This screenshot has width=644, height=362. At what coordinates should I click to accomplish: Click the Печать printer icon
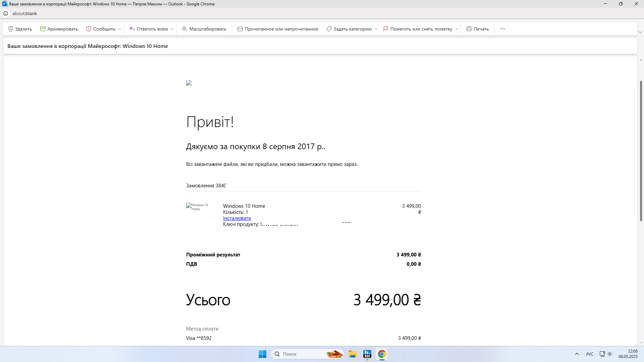pyautogui.click(x=469, y=29)
